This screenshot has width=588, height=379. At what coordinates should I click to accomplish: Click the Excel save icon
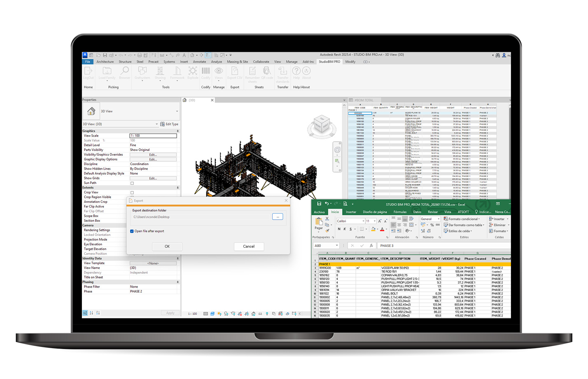point(319,204)
